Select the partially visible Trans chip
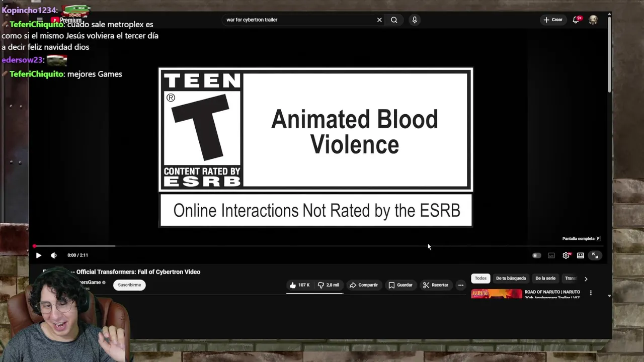This screenshot has width=644, height=362. tap(570, 278)
